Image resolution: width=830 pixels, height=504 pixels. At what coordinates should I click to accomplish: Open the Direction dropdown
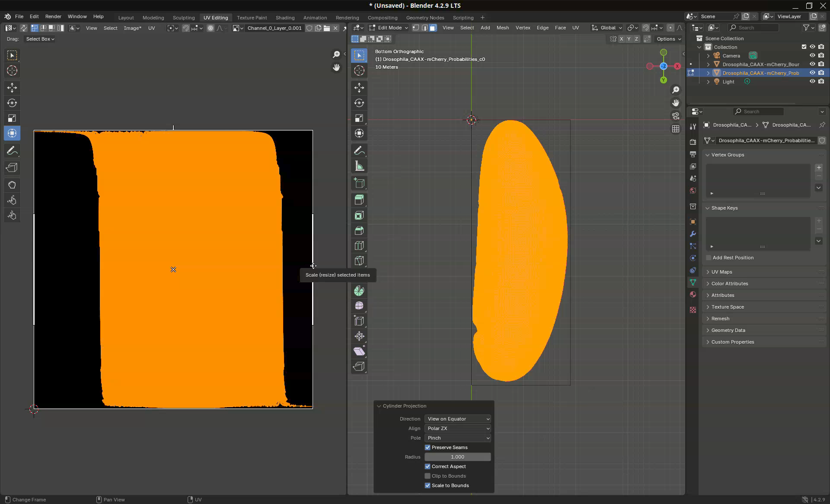(458, 419)
